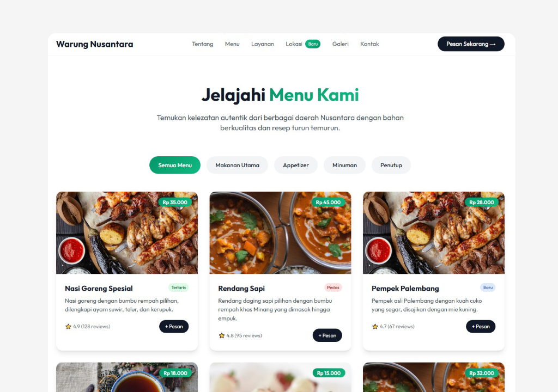The height and width of the screenshot is (392, 558).
Task: Click the star icon beside 4.9 rating
Action: [68, 327]
